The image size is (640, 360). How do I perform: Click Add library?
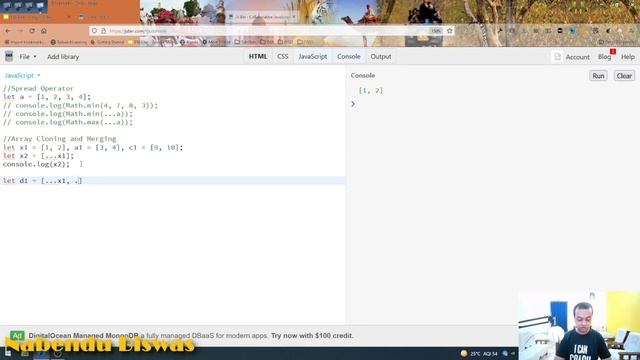pos(63,57)
